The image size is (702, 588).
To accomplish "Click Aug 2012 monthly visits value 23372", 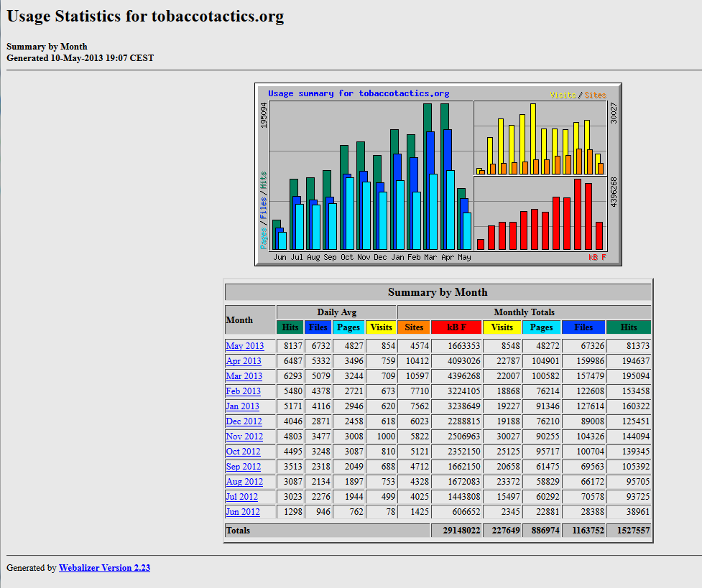I will (x=508, y=482).
